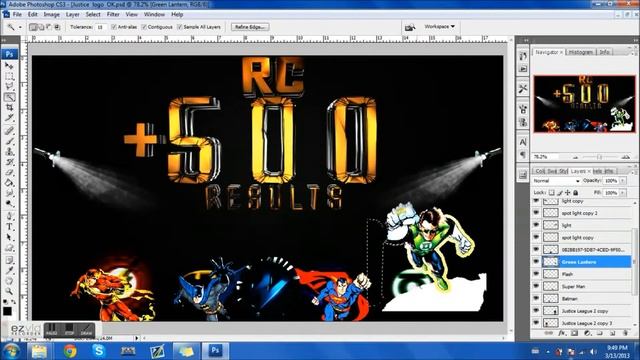Switch to the Info tab
Screen dimensions: 640x360
604,52
